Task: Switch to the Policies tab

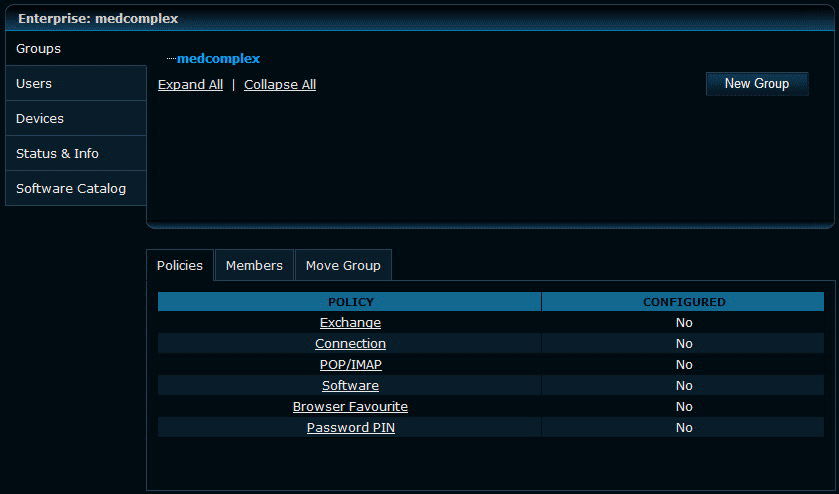Action: click(180, 266)
